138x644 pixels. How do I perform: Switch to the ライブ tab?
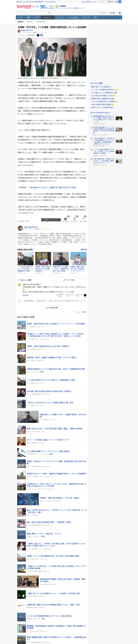(37, 17)
